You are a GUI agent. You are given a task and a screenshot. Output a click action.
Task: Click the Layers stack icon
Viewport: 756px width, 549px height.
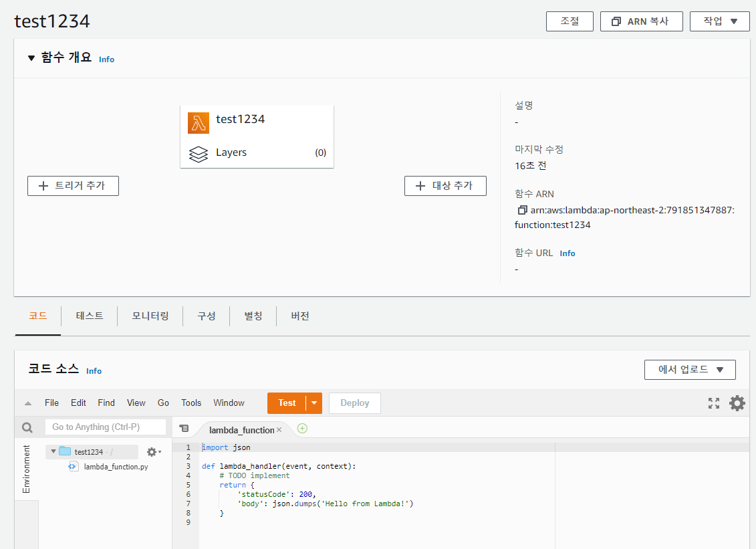pos(198,154)
